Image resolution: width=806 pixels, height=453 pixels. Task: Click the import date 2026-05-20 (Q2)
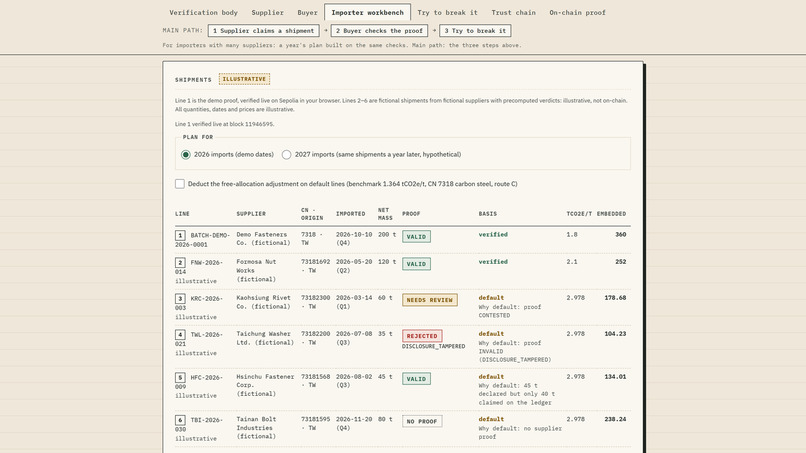point(354,266)
